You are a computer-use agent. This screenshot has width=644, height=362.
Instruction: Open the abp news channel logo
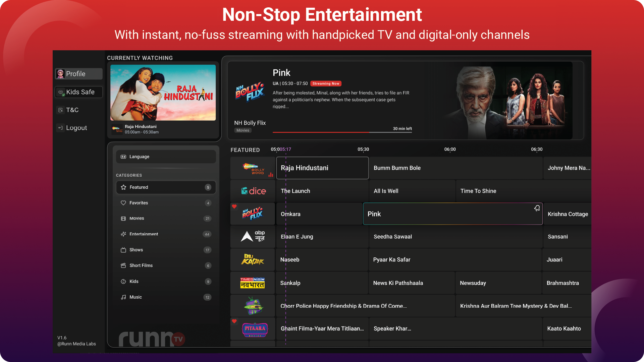253,237
